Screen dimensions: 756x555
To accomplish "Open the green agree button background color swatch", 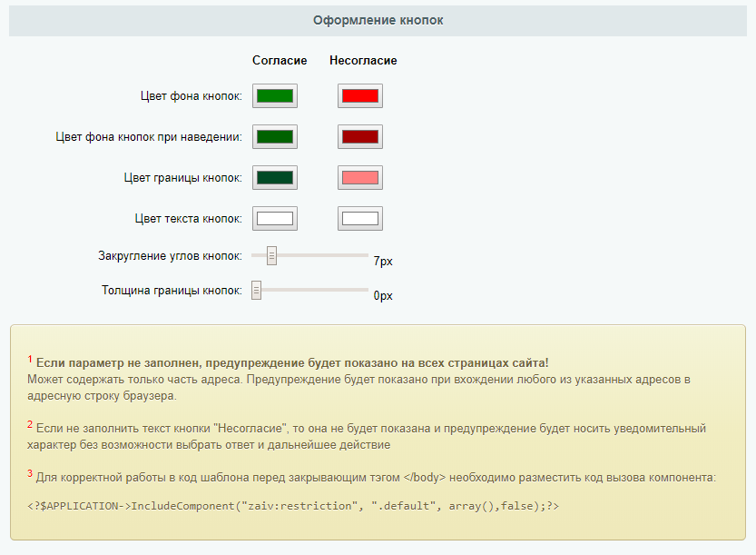I will click(x=275, y=95).
